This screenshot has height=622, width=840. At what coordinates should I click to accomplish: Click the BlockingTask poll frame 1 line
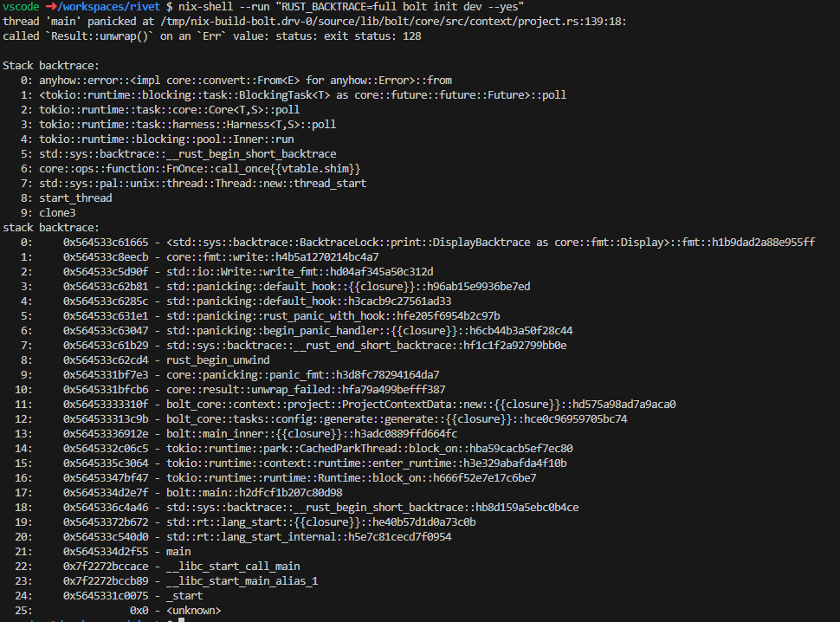coord(302,95)
